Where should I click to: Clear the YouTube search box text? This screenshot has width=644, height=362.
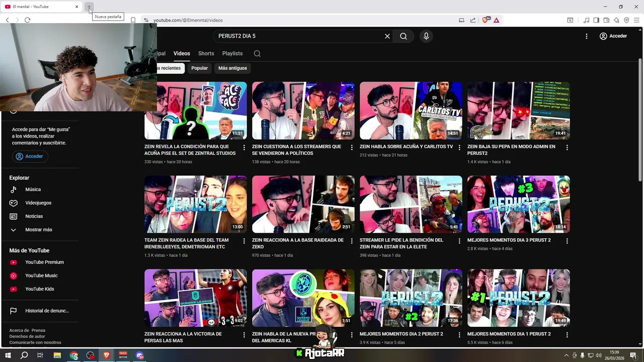[x=387, y=36]
